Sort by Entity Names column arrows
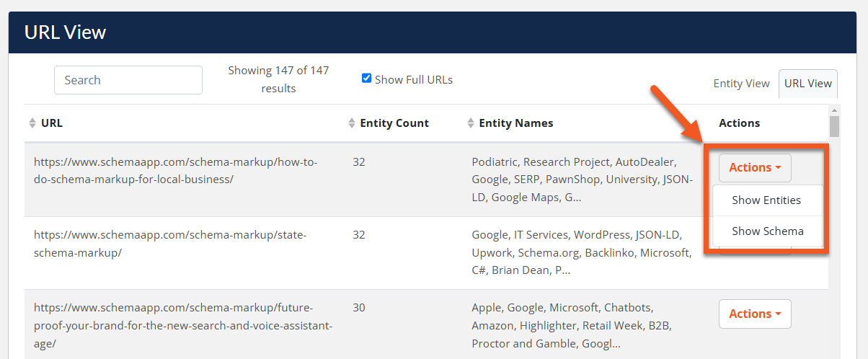 pyautogui.click(x=471, y=123)
